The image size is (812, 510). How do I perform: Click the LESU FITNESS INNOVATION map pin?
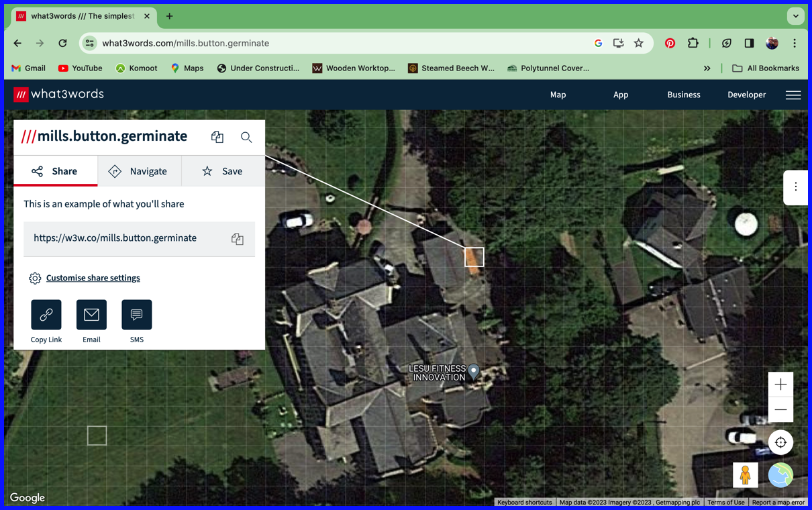point(474,371)
